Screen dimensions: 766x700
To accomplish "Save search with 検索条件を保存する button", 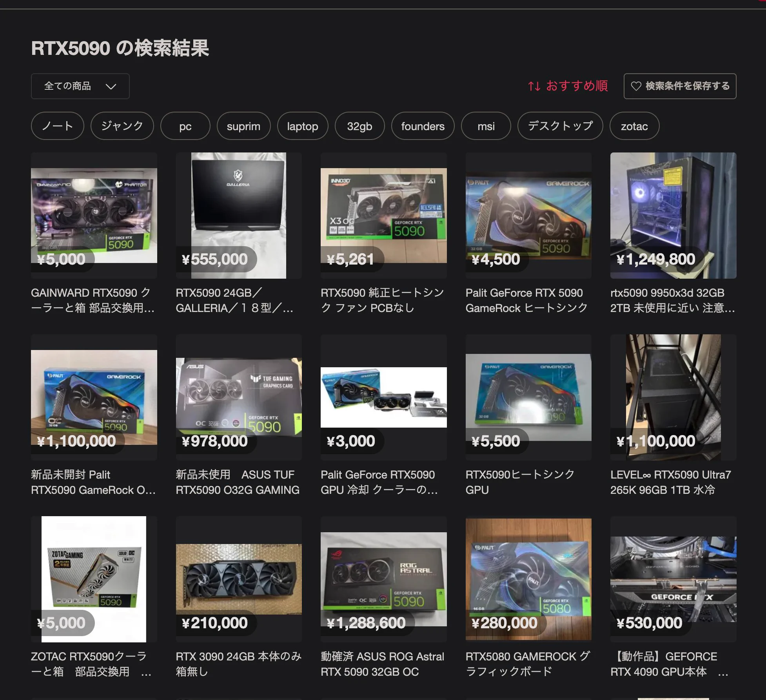I will (x=680, y=86).
